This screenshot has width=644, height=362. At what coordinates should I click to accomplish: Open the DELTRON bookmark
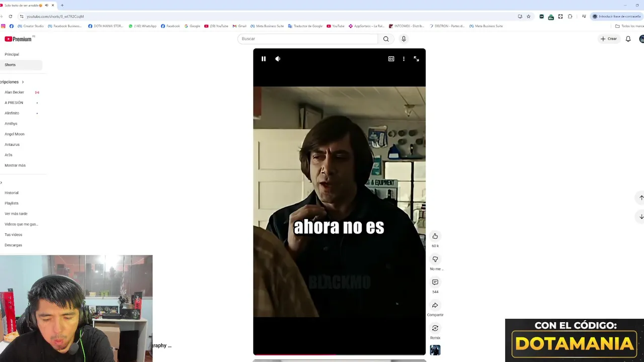pyautogui.click(x=447, y=26)
